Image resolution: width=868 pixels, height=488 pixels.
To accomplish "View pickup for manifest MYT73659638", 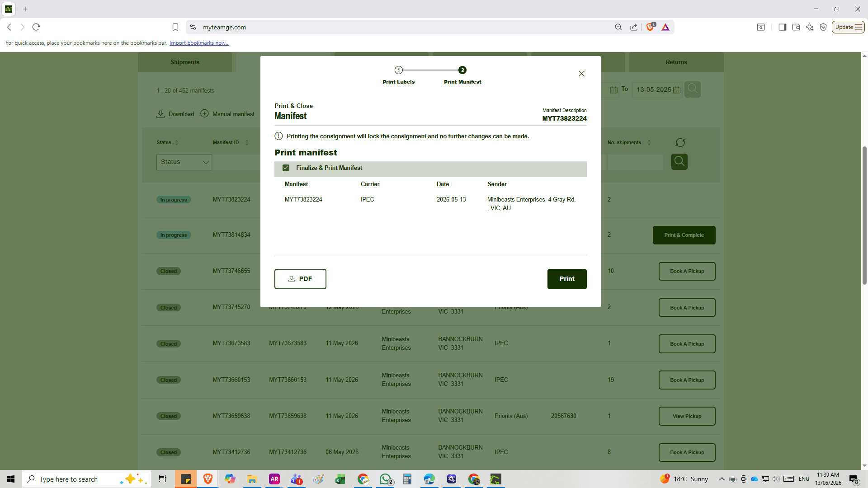I will [687, 416].
